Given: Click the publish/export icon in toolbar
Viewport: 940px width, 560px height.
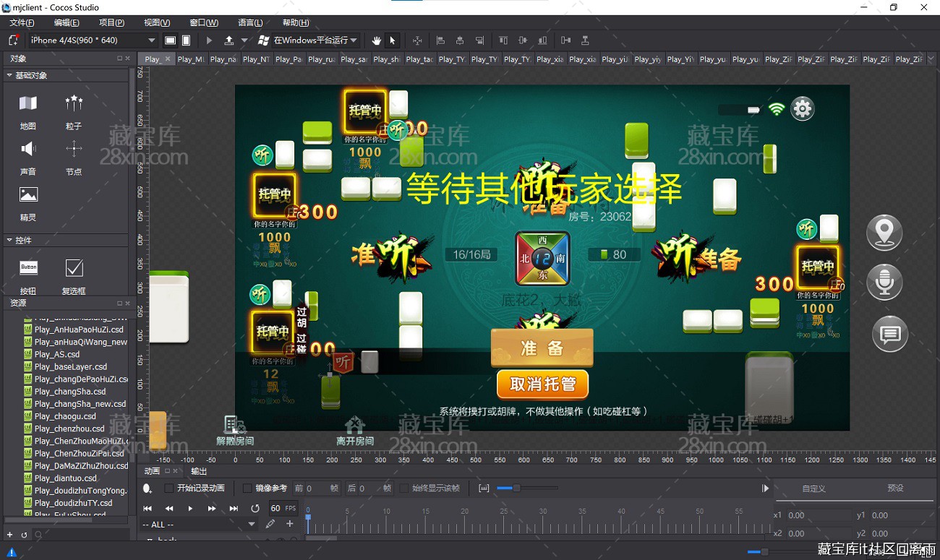Looking at the screenshot, I should pos(229,40).
